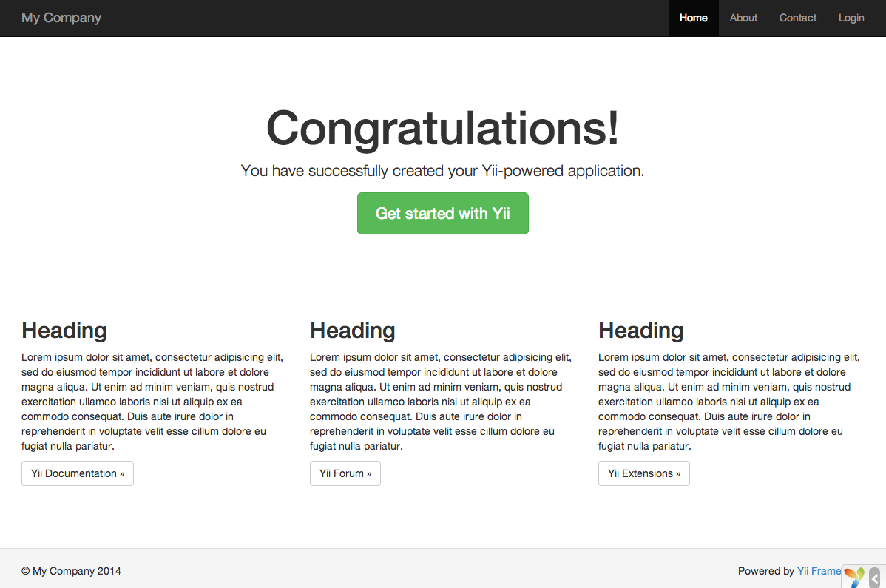Click the middle column Heading title
The height and width of the screenshot is (588, 886).
pos(353,331)
